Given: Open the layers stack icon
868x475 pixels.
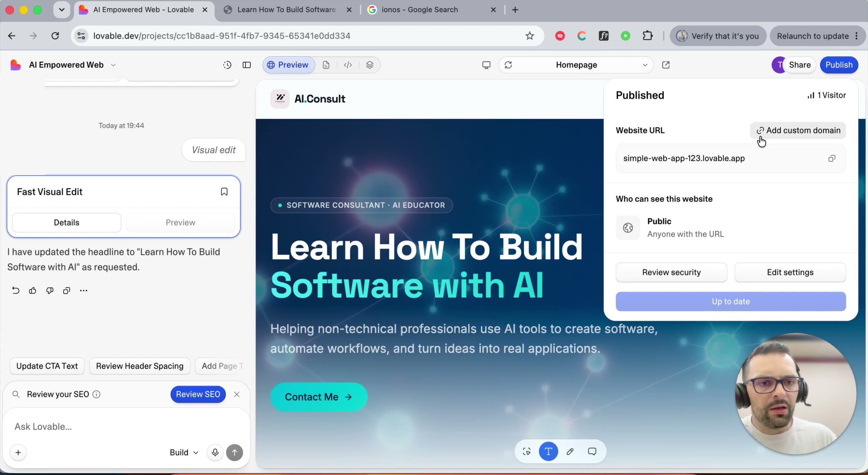Looking at the screenshot, I should 370,65.
